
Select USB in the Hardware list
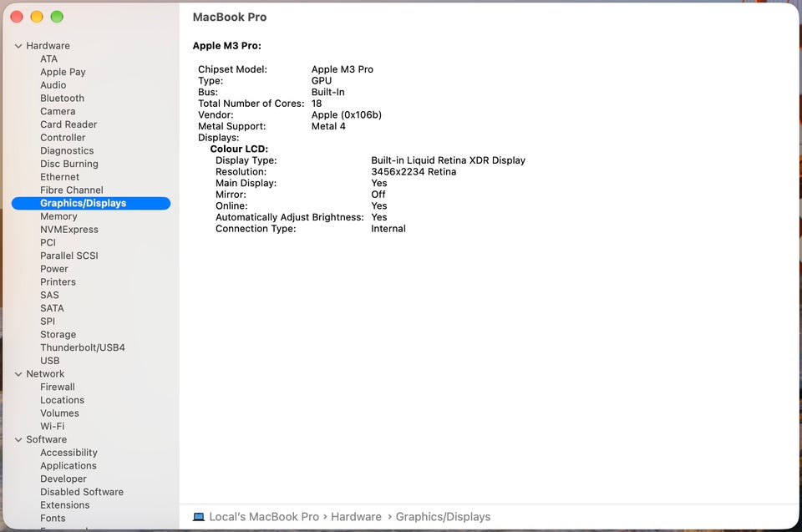coord(50,361)
